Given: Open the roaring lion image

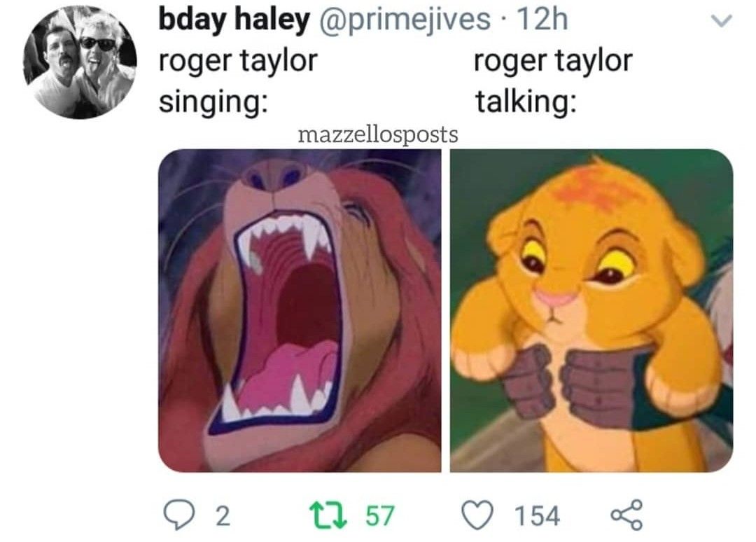Looking at the screenshot, I should click(300, 310).
